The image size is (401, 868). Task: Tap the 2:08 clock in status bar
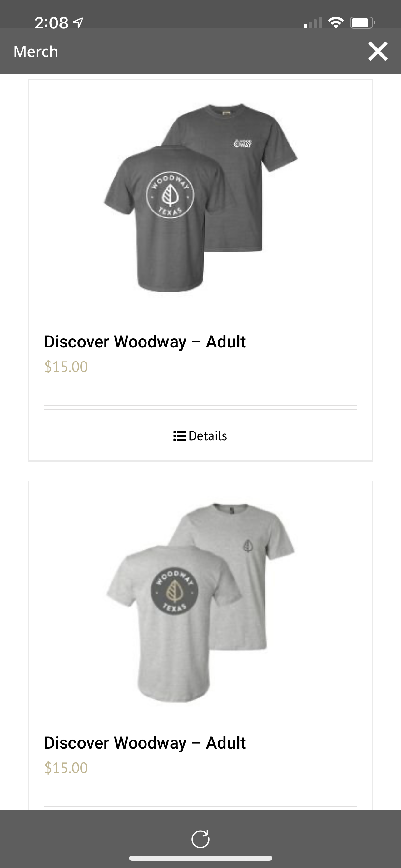(52, 23)
